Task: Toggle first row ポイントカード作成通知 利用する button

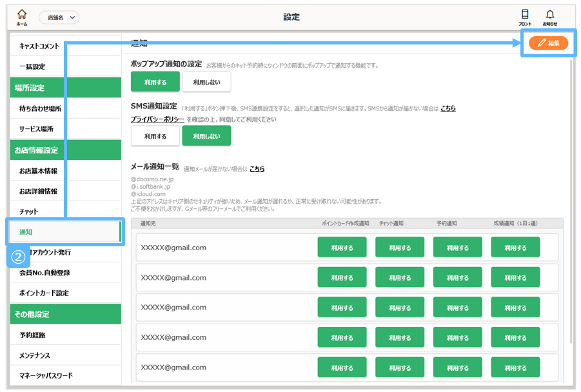Action: coord(342,248)
